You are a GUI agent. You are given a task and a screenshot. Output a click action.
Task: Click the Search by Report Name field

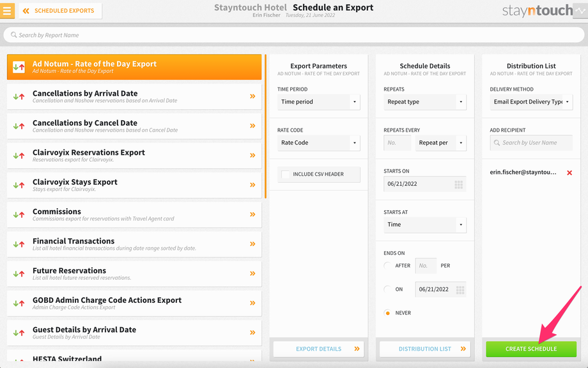coord(293,35)
